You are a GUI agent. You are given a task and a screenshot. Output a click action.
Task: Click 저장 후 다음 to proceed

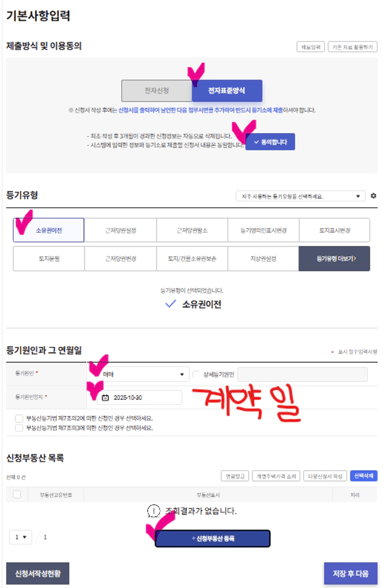[350, 573]
